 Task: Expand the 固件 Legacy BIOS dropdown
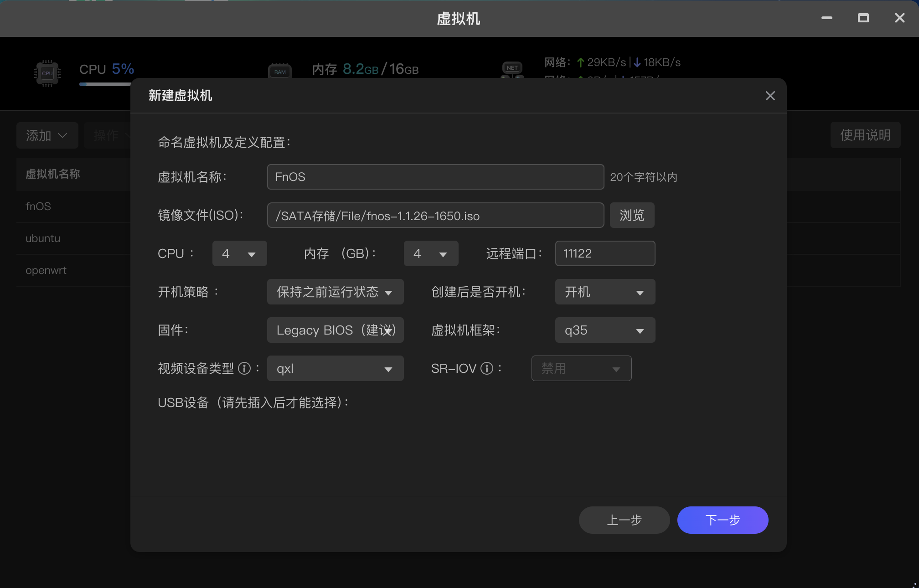tap(335, 330)
